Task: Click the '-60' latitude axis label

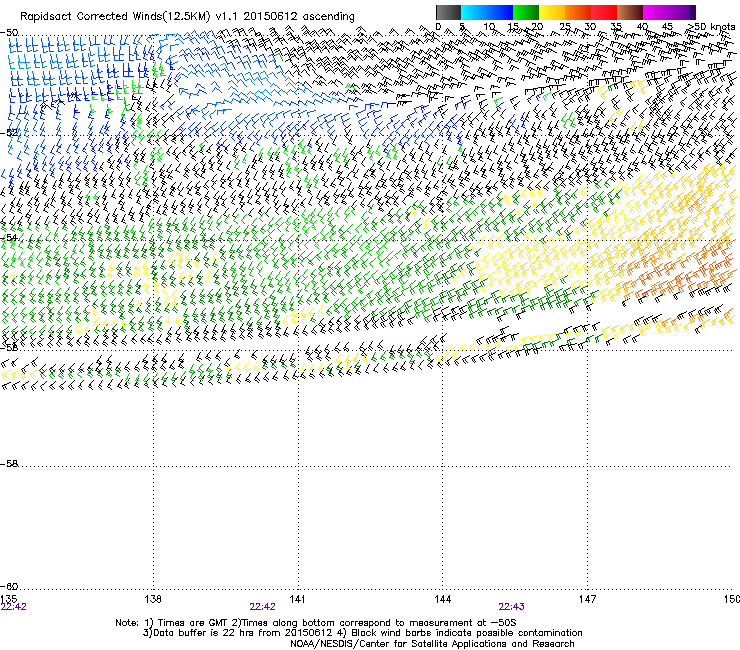Action: [x=9, y=586]
